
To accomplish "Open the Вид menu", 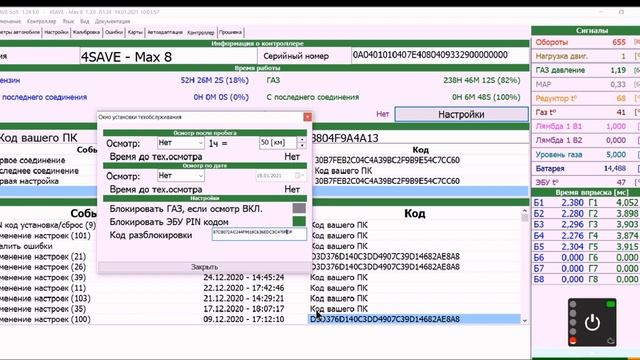I will (x=84, y=21).
